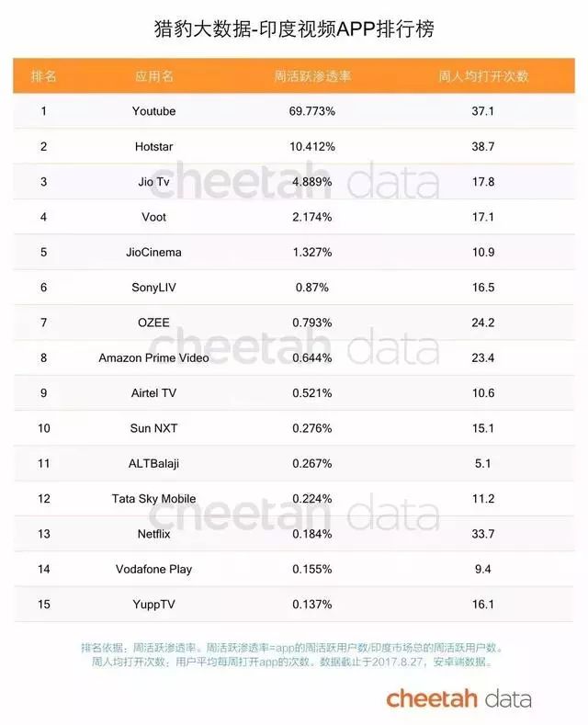Image resolution: width=588 pixels, height=725 pixels.
Task: Select SonyLIV in the table
Action: point(153,288)
